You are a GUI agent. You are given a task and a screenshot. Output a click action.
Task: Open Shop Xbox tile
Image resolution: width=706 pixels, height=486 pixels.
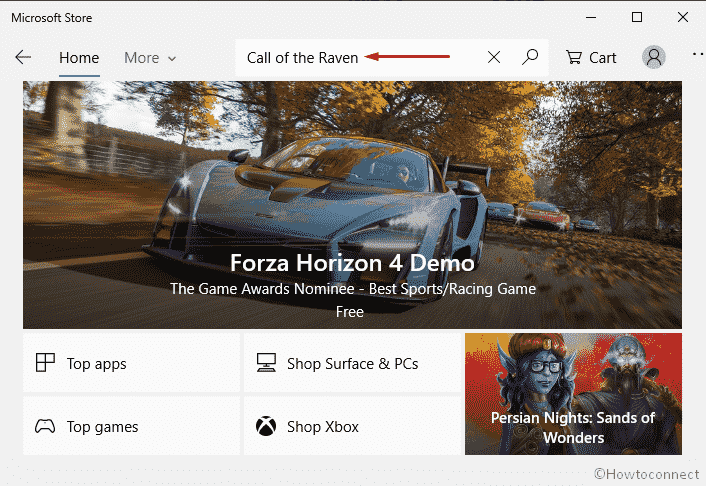(353, 426)
